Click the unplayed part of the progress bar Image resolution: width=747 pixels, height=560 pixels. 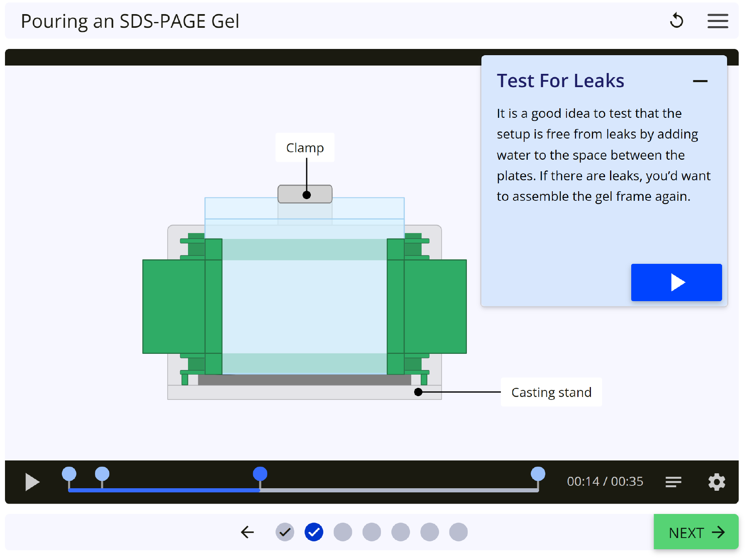pos(398,490)
